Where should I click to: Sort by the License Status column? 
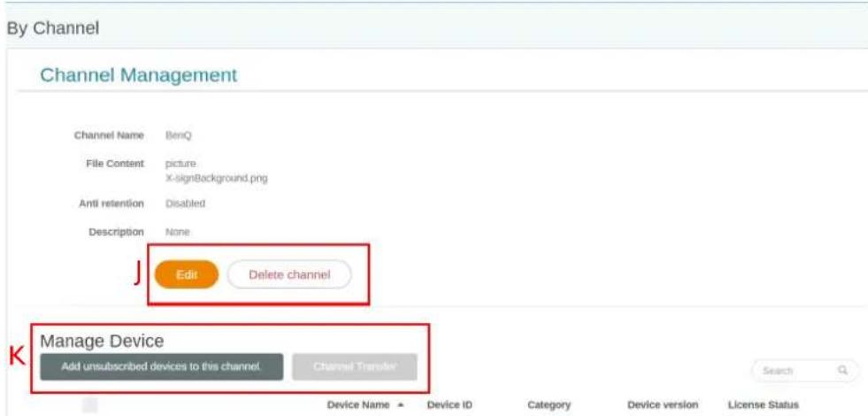764,405
